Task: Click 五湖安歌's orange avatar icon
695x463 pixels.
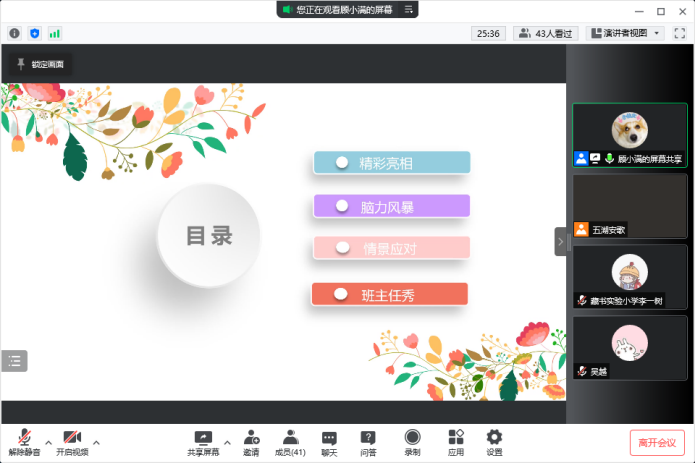Action: coord(581,229)
